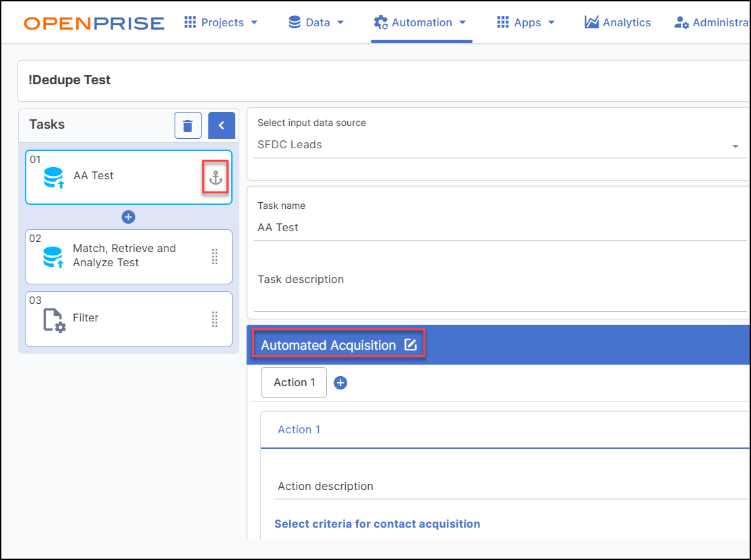Delete task using the trash can icon
751x560 pixels.
[x=188, y=125]
